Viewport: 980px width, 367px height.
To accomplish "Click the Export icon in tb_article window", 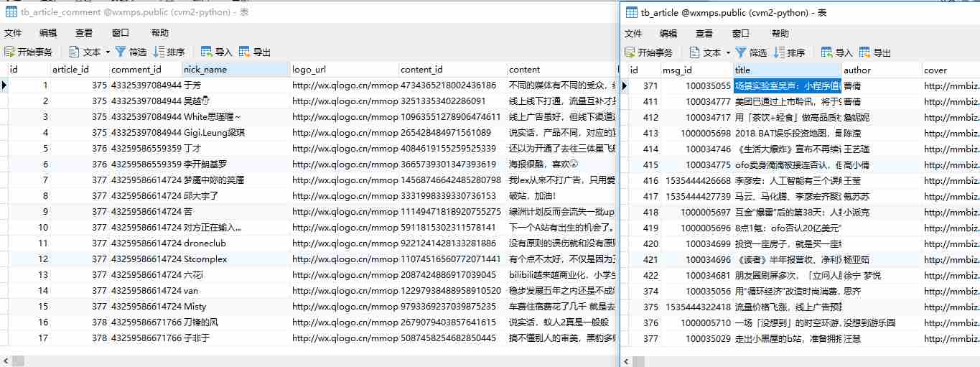I will point(865,52).
